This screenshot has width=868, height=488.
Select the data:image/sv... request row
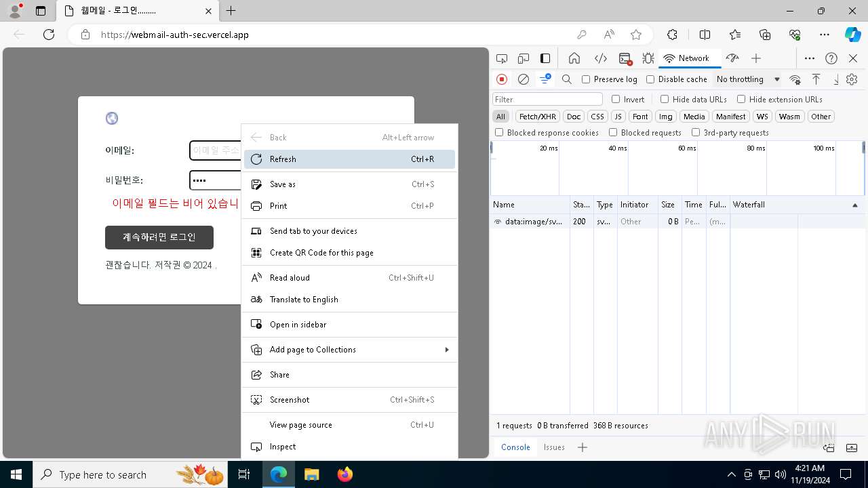[677, 222]
